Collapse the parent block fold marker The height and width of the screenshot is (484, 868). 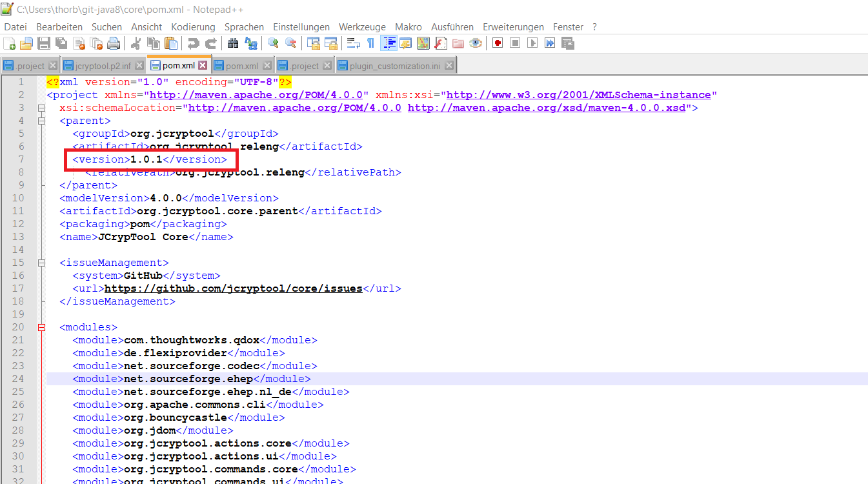click(x=42, y=121)
